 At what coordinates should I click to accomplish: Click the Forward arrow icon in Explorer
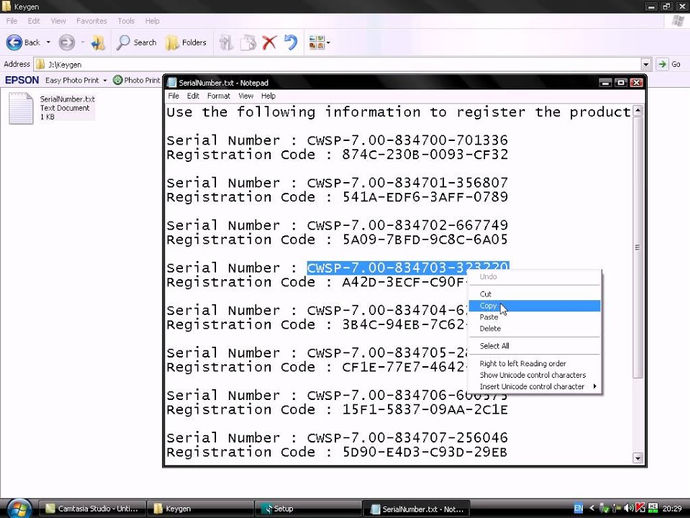(67, 42)
